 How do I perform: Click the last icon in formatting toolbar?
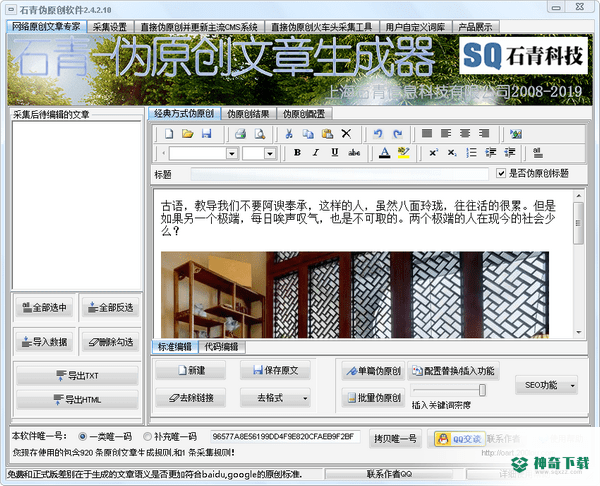point(538,153)
